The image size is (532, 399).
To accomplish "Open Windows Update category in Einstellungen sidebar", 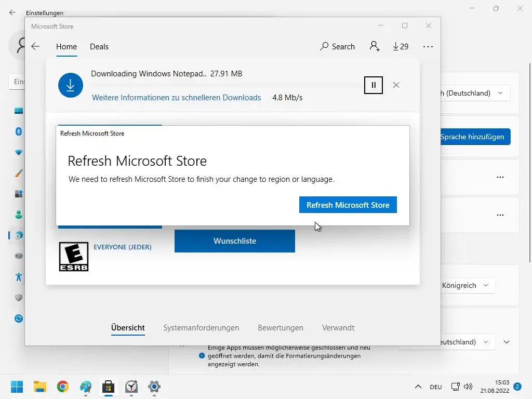I will 19,318.
